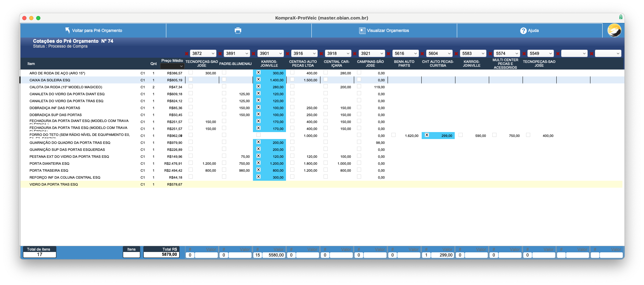Check CENTRAO AUTO PECAS box for PORTA DIANTEIRA ESQ
Viewport: 644px width, 285px height.
(292, 163)
